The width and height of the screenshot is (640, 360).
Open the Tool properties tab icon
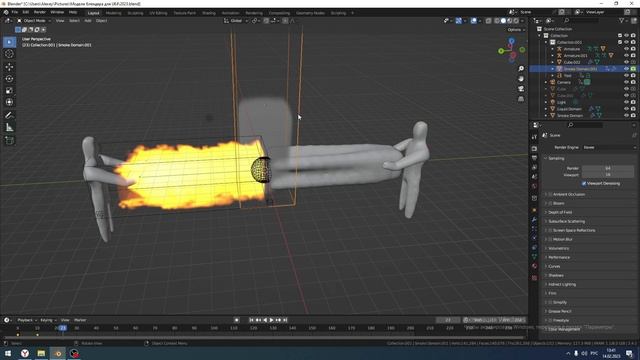[x=534, y=137]
